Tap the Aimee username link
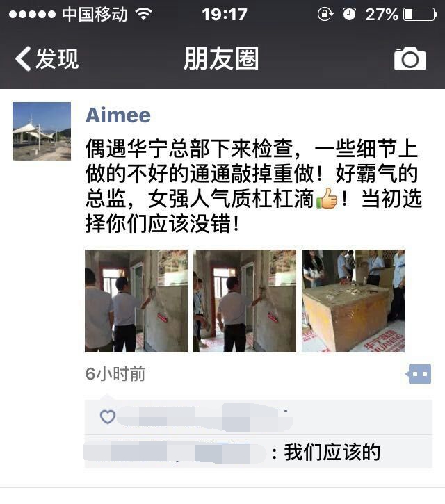The image size is (445, 504). (118, 115)
